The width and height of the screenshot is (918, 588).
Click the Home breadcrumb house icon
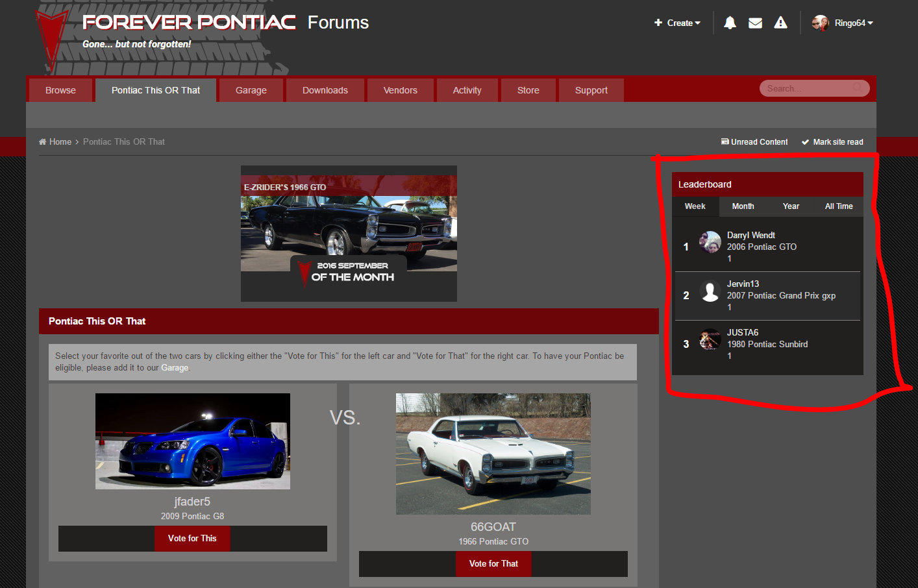click(42, 141)
